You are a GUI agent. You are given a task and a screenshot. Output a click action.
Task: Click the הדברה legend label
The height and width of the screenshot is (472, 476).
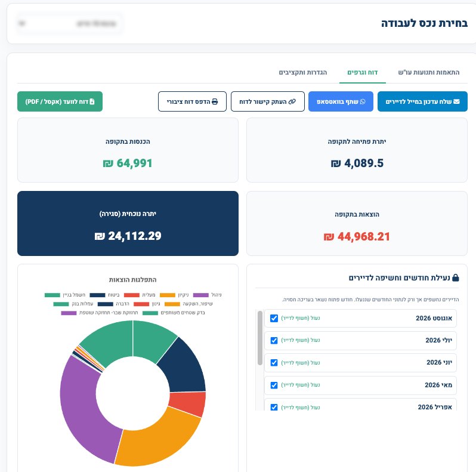122,304
